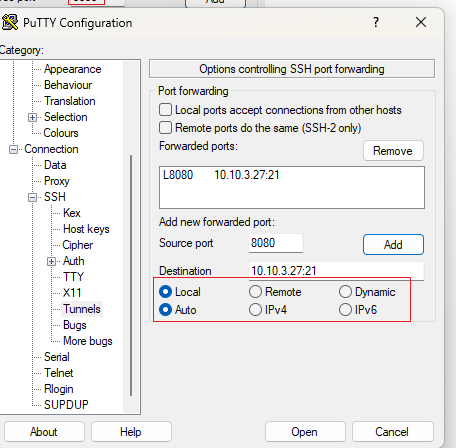The height and width of the screenshot is (448, 456).
Task: Open the More bugs category
Action: (88, 341)
